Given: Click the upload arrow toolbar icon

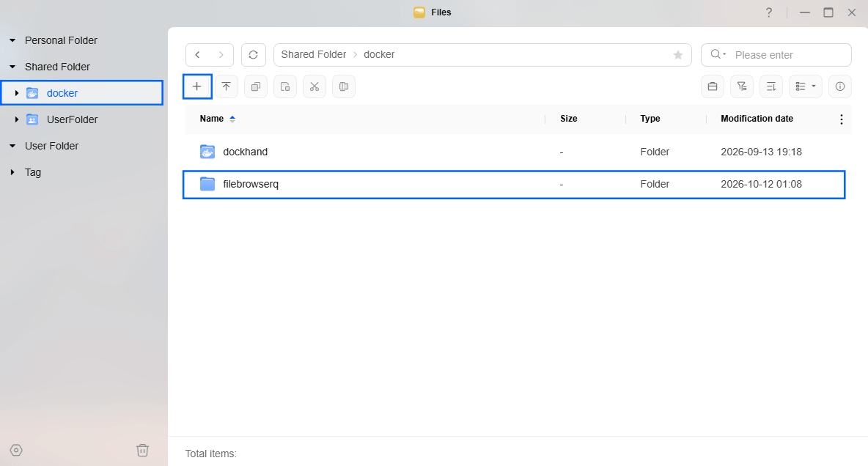Looking at the screenshot, I should pyautogui.click(x=227, y=86).
